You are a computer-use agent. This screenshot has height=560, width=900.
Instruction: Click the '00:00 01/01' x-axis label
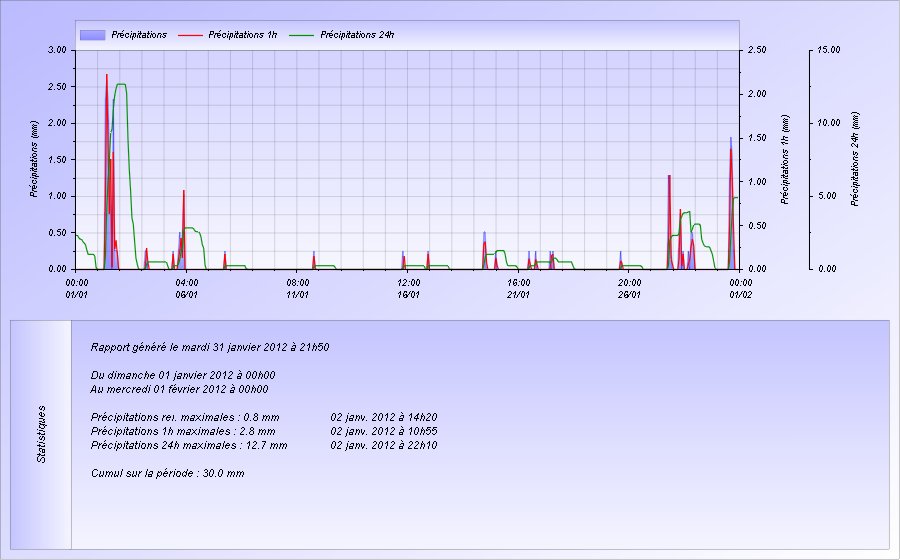pyautogui.click(x=76, y=289)
